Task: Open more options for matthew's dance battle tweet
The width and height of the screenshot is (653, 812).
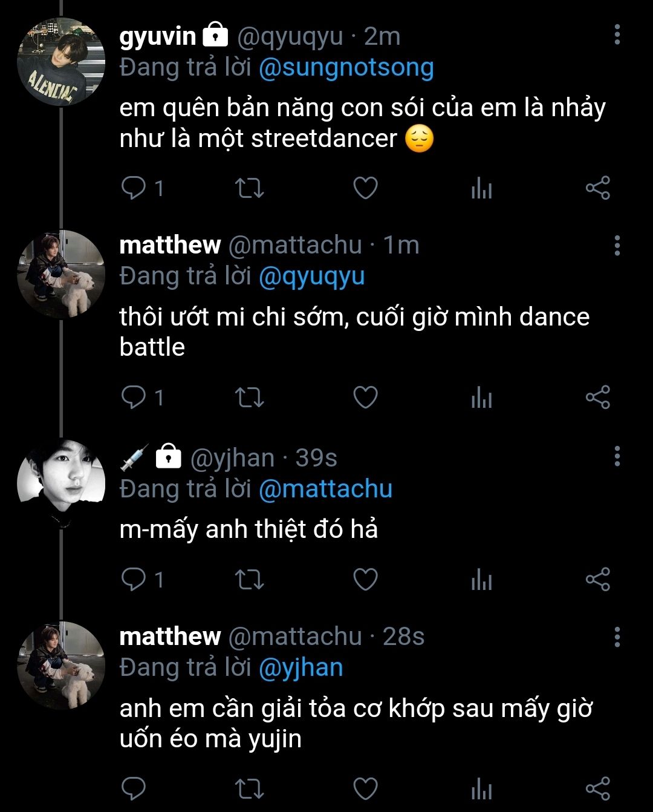Action: (617, 245)
